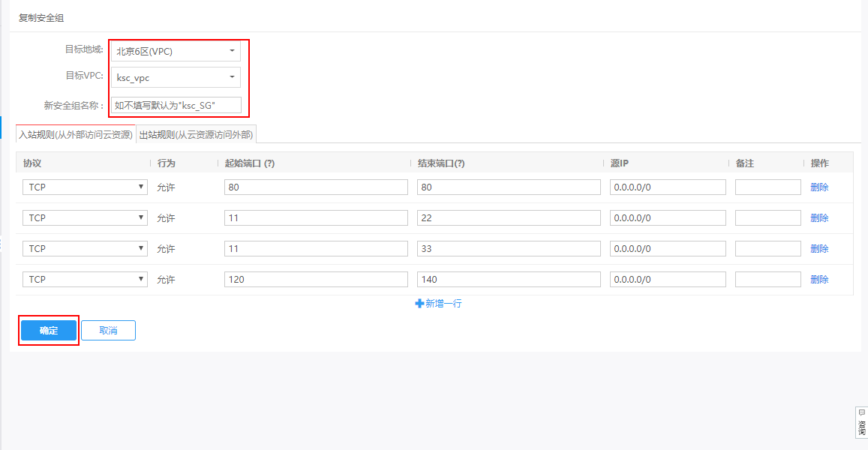Open the 目标地域 dropdown showing 北京6区(VPC)
This screenshot has width=868, height=450.
click(x=176, y=51)
